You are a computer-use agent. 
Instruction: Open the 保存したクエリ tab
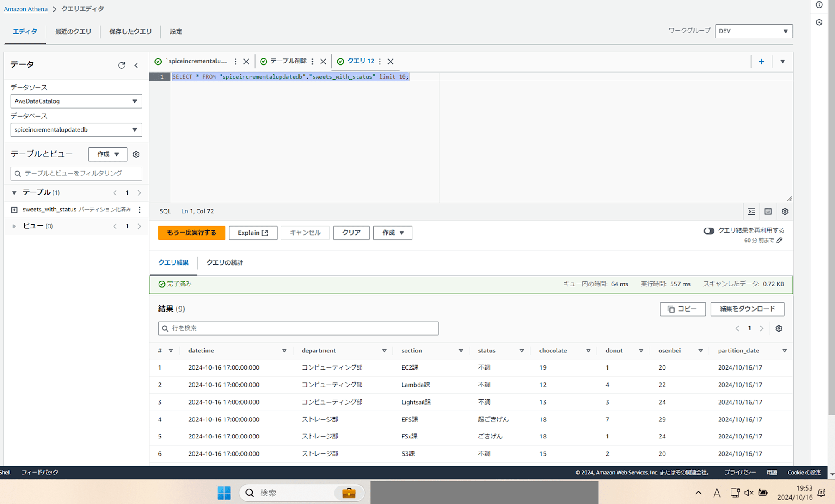pyautogui.click(x=131, y=32)
